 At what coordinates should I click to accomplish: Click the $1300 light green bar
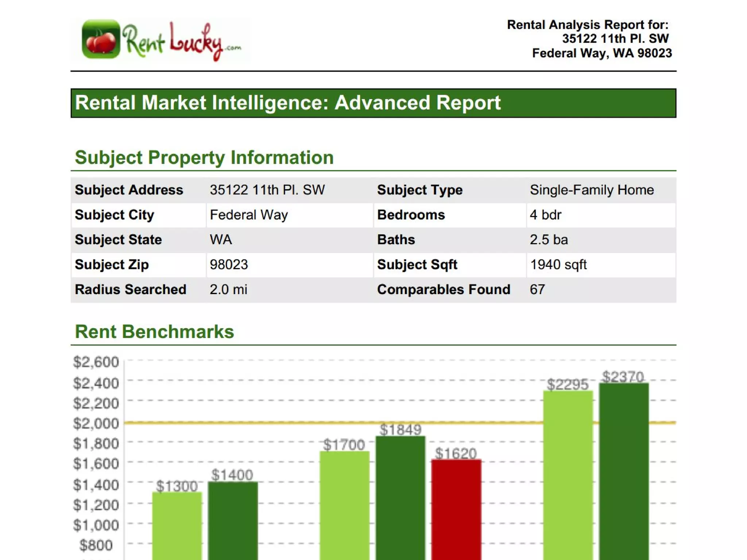[x=177, y=525]
